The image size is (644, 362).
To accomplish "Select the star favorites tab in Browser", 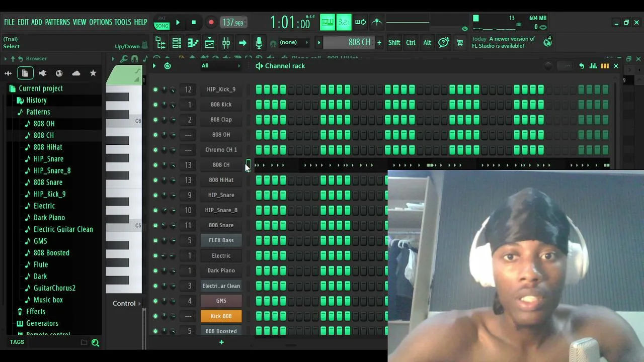I will point(93,73).
